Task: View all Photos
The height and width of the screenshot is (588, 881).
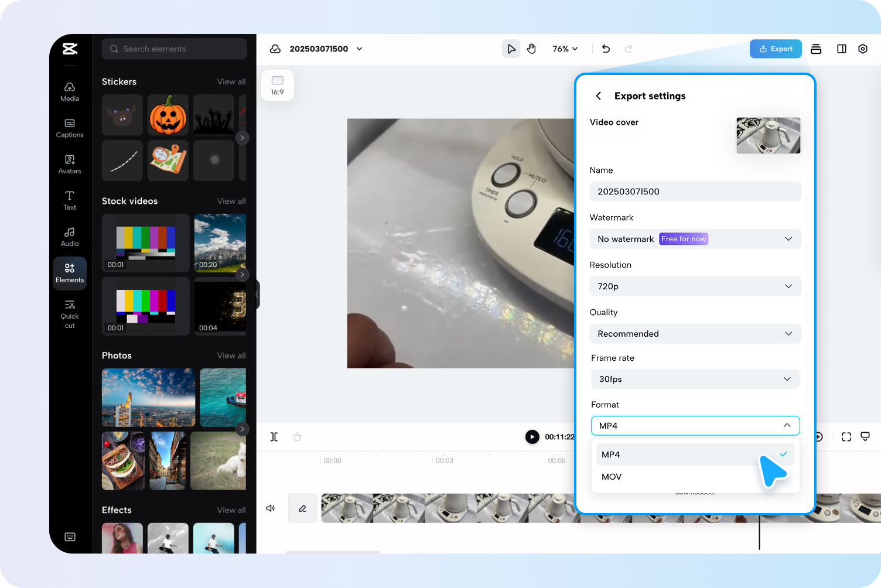Action: (231, 356)
